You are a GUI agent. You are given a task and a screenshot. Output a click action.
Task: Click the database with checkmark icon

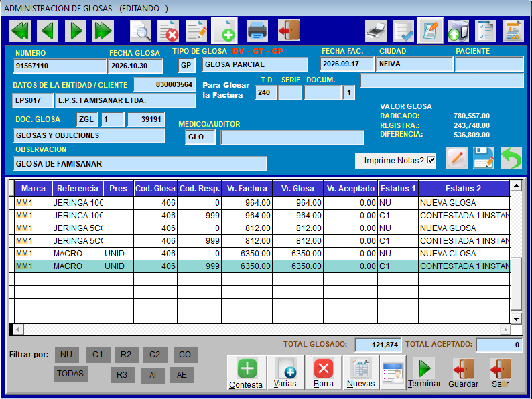click(403, 31)
